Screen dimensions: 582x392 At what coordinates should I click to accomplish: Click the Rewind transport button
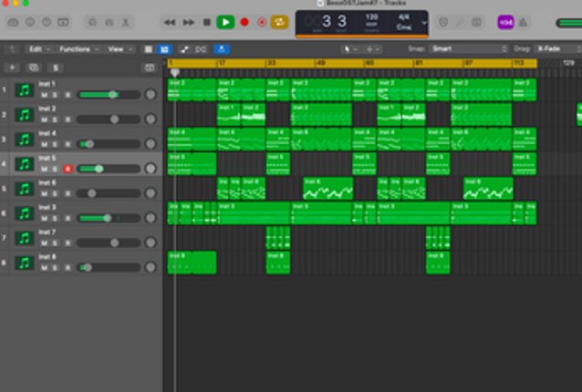(170, 21)
